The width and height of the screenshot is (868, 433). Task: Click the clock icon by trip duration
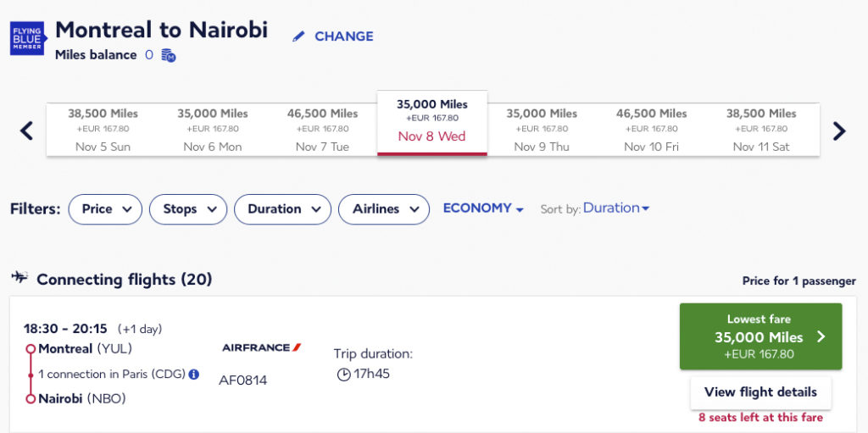tap(343, 374)
